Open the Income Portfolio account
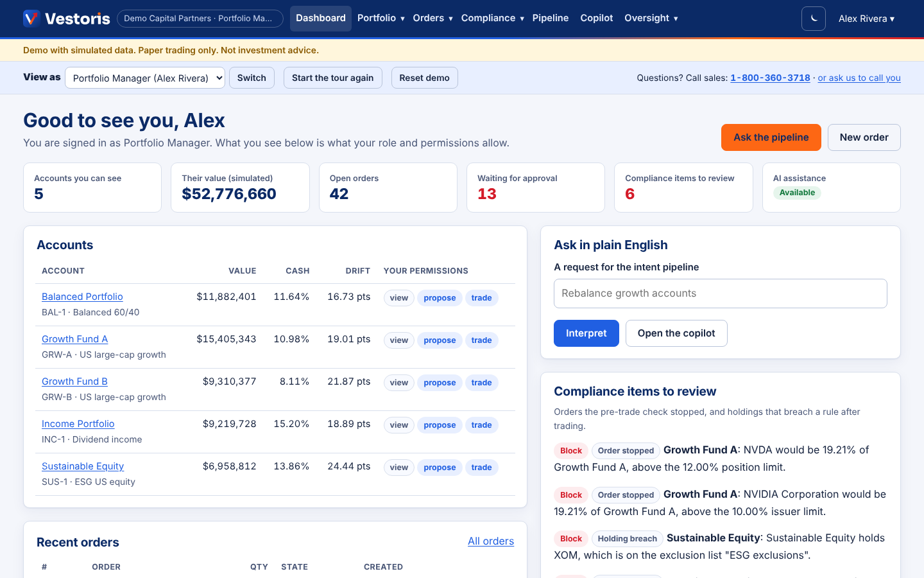Screen dimensions: 924x578 coord(78,424)
